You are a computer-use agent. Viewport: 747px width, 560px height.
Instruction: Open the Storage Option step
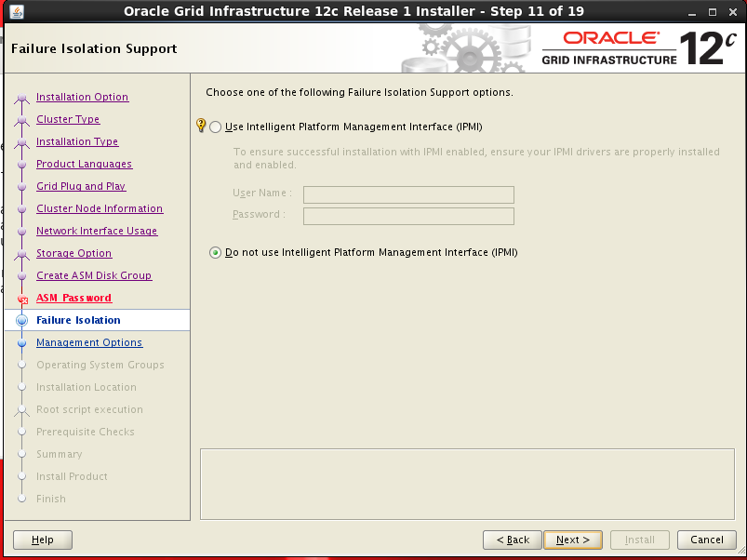coord(73,253)
